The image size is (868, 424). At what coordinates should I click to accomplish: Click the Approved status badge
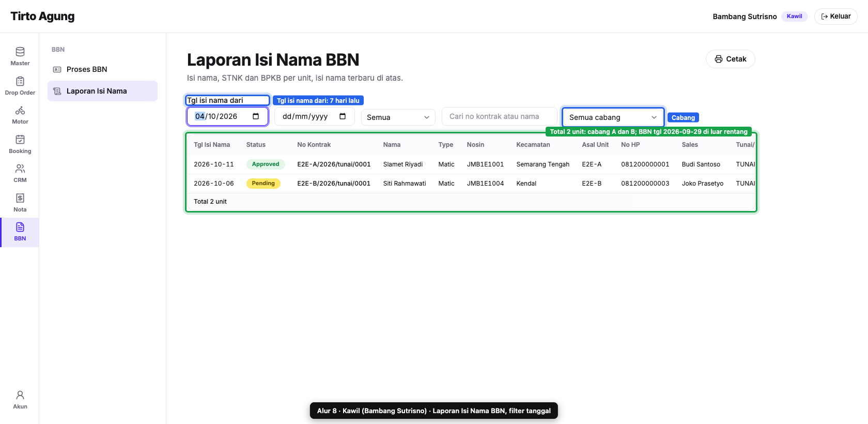coord(266,164)
